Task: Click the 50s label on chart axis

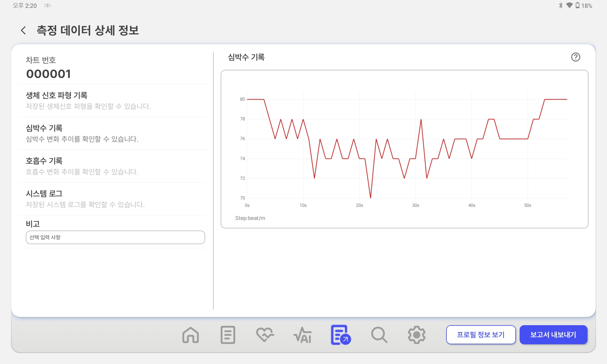Action: [x=528, y=205]
